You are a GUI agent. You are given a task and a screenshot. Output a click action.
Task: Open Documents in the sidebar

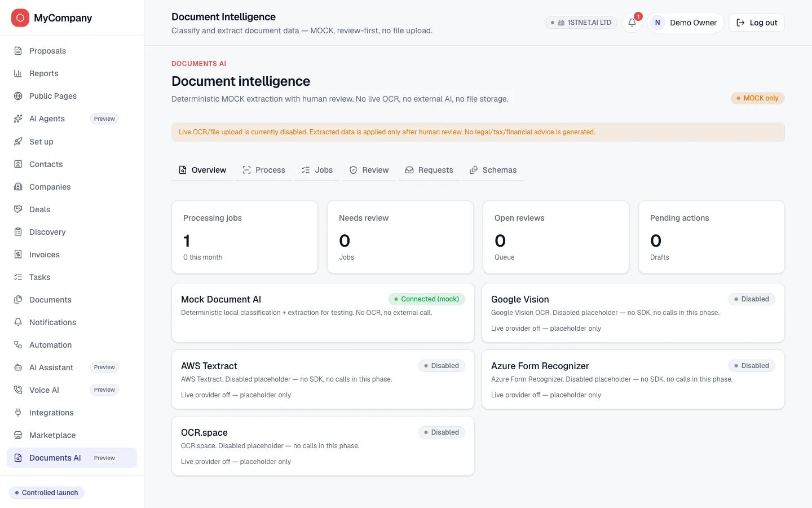coord(72,300)
